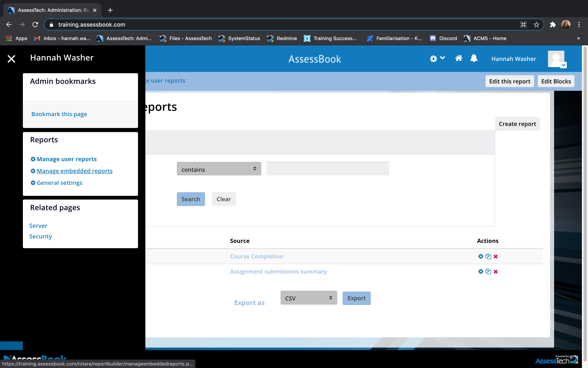Image resolution: width=588 pixels, height=368 pixels.
Task: Open the 'contains' filter dropdown
Action: [x=219, y=169]
